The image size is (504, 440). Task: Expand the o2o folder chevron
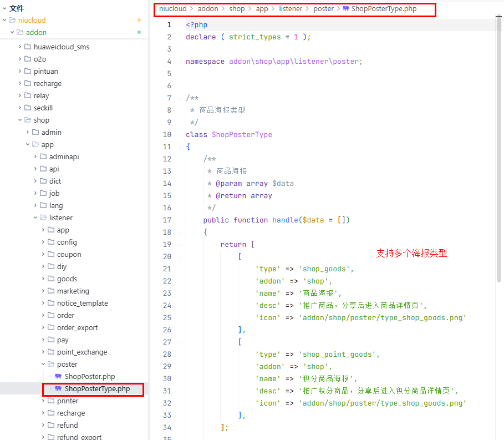click(20, 59)
